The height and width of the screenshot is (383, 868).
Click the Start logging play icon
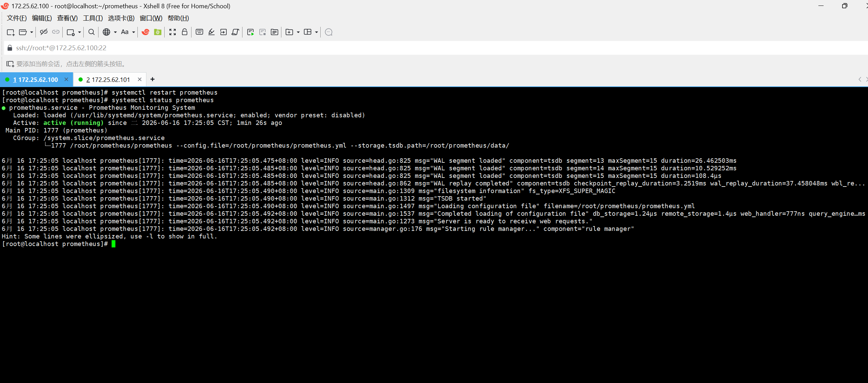pos(250,32)
